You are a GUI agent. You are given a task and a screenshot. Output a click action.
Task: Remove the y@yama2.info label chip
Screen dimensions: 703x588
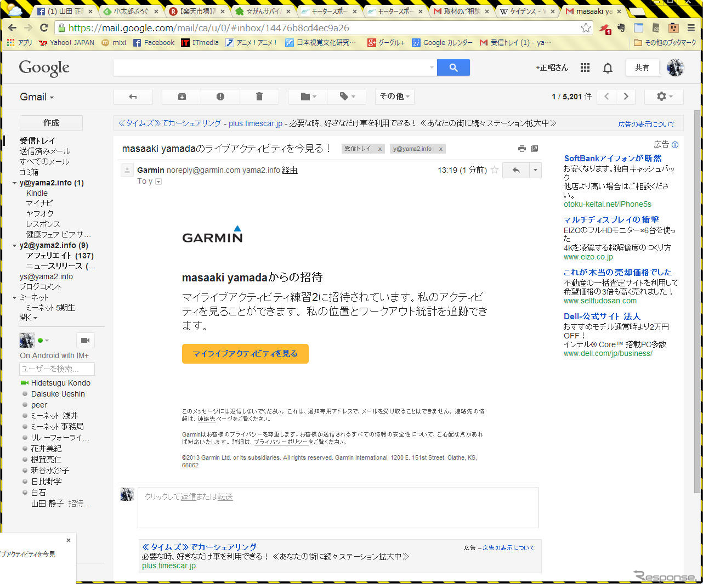pos(440,149)
